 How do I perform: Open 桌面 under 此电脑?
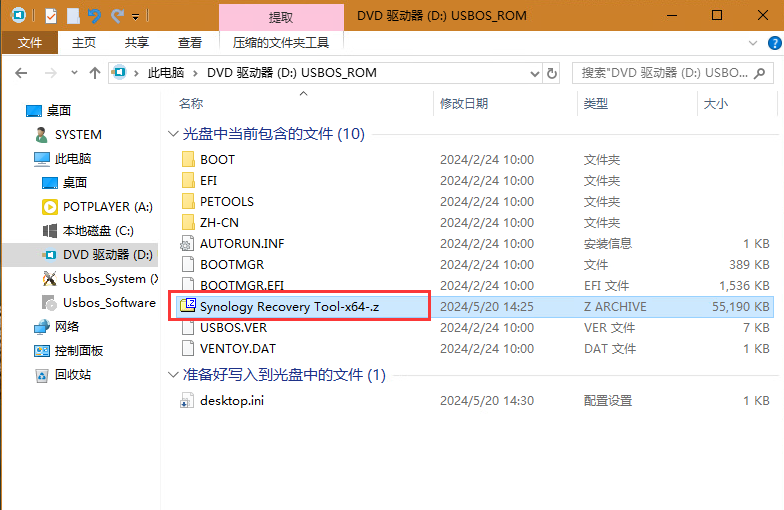(64, 182)
